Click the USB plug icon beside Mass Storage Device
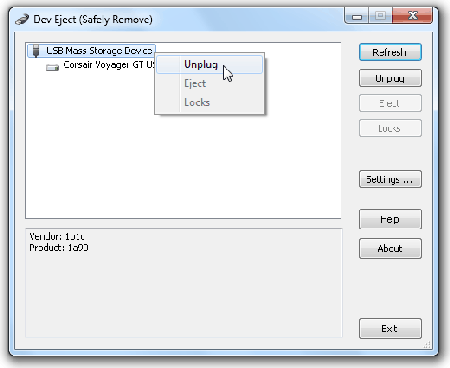The height and width of the screenshot is (368, 450). click(x=36, y=51)
